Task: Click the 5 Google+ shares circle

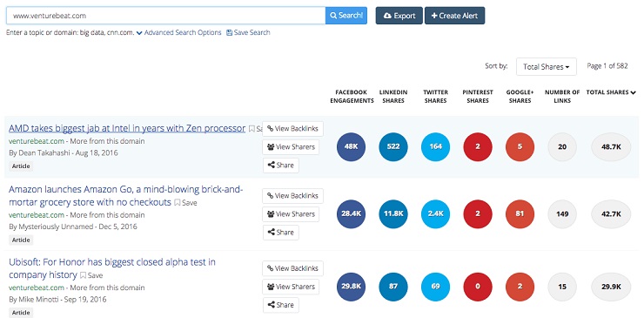Action: click(x=520, y=147)
